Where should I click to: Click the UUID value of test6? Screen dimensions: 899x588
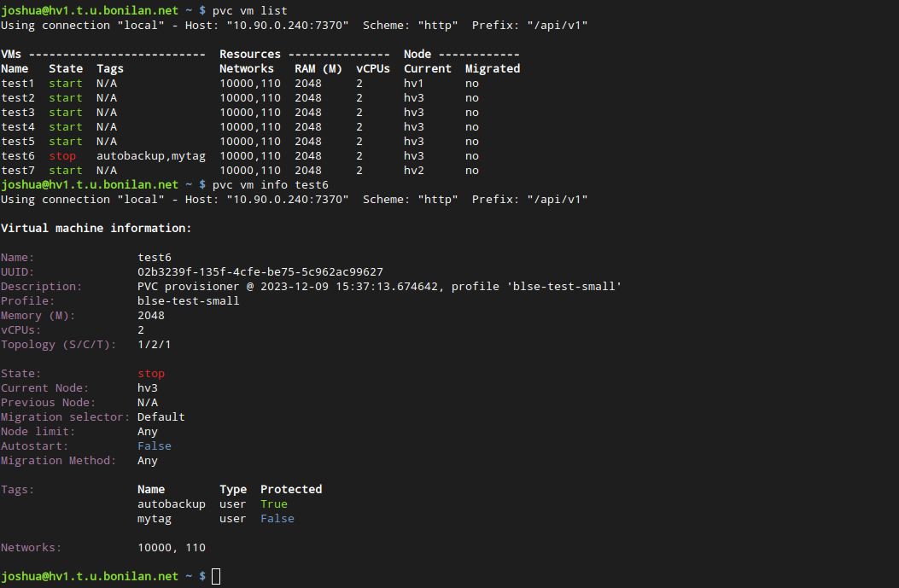tap(260, 271)
